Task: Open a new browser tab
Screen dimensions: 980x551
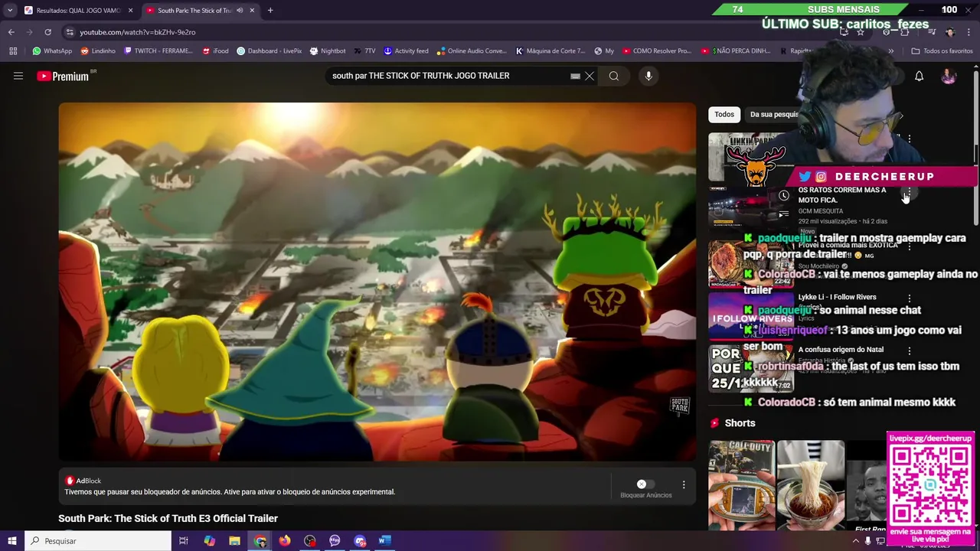Action: pos(270,11)
